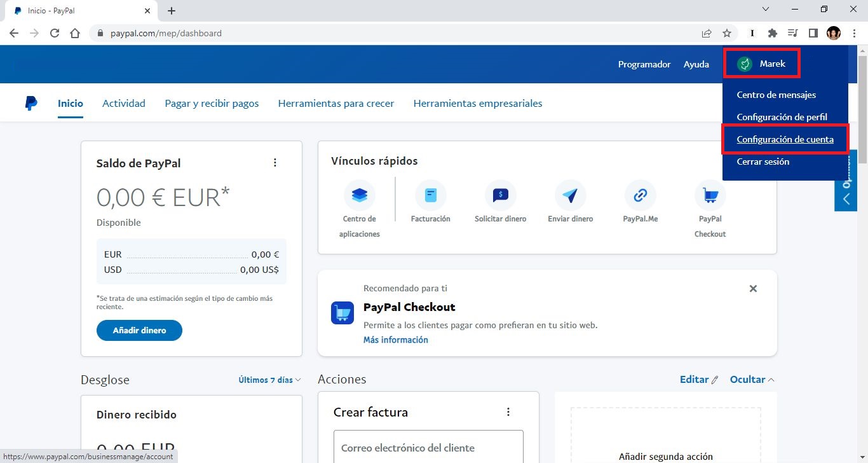This screenshot has width=868, height=463.
Task: Click the Ayuda link
Action: click(696, 64)
